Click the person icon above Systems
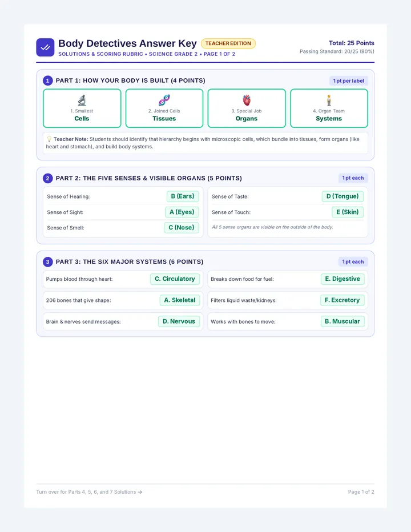 (329, 100)
